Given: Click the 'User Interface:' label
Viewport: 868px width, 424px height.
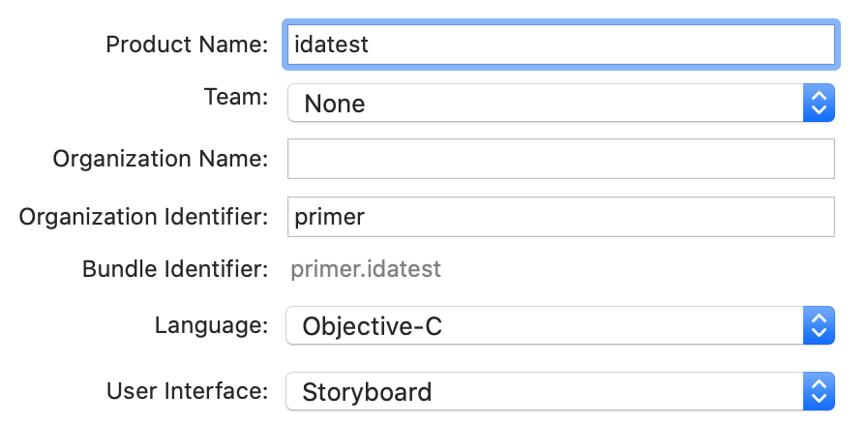Looking at the screenshot, I should (x=187, y=391).
